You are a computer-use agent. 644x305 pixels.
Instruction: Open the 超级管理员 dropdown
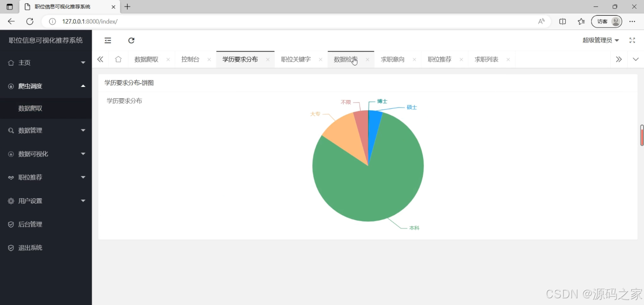click(x=600, y=40)
